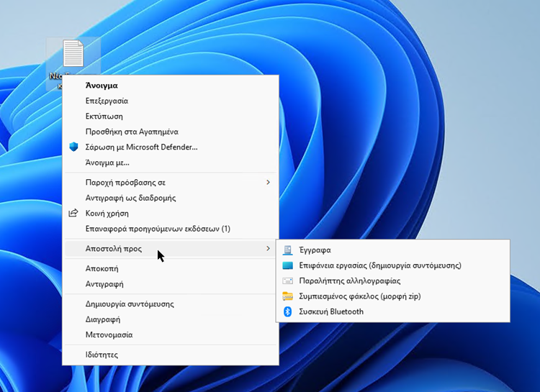Send to Έγγραφα in the submenu

pos(393,250)
